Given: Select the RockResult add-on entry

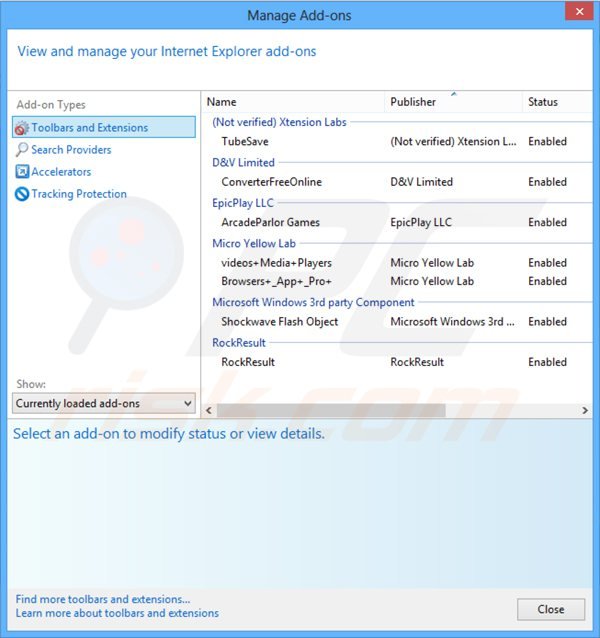Looking at the screenshot, I should click(397, 362).
